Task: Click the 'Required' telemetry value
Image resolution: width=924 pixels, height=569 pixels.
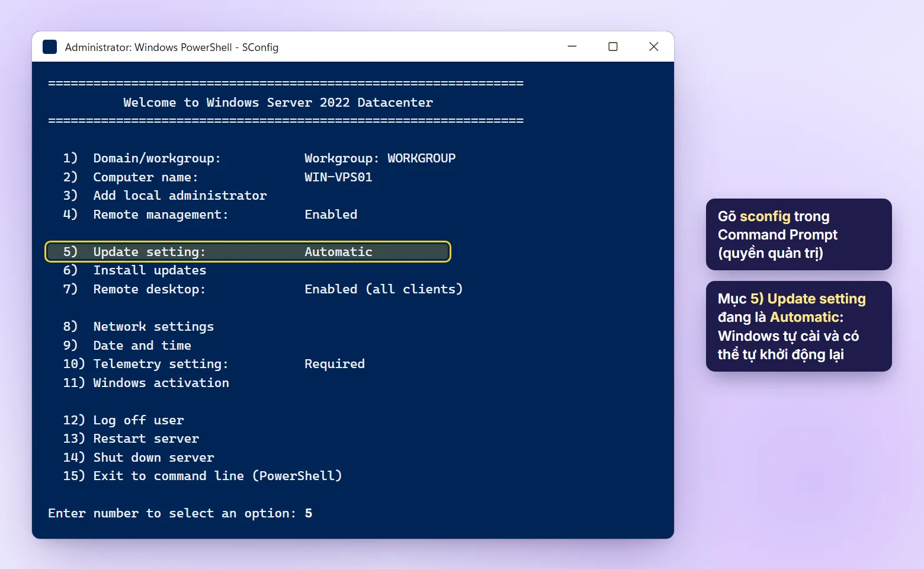Action: click(335, 364)
